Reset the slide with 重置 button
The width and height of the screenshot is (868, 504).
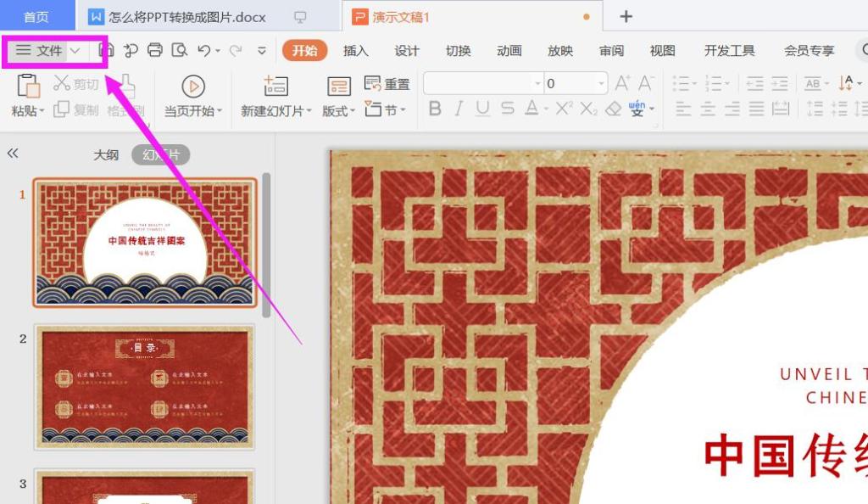pos(387,84)
